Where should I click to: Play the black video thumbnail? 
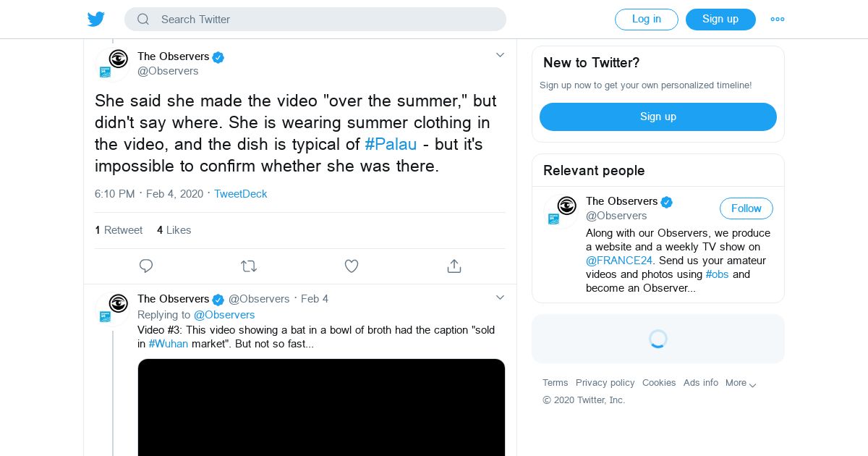pyautogui.click(x=321, y=408)
